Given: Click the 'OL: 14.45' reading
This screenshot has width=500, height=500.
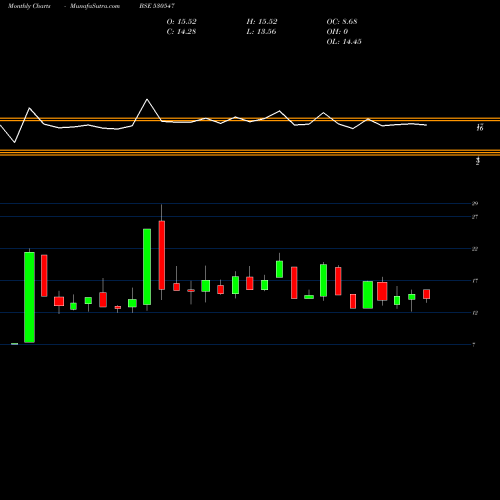Looking at the screenshot, I should coord(344,42).
